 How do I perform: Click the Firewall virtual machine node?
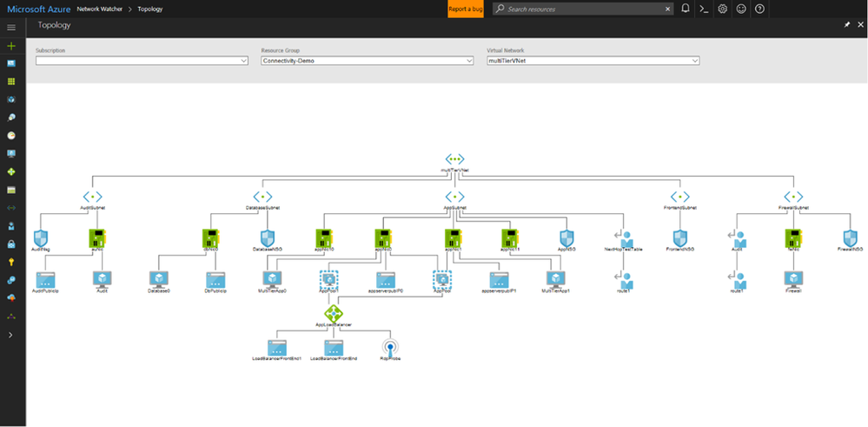pyautogui.click(x=793, y=279)
